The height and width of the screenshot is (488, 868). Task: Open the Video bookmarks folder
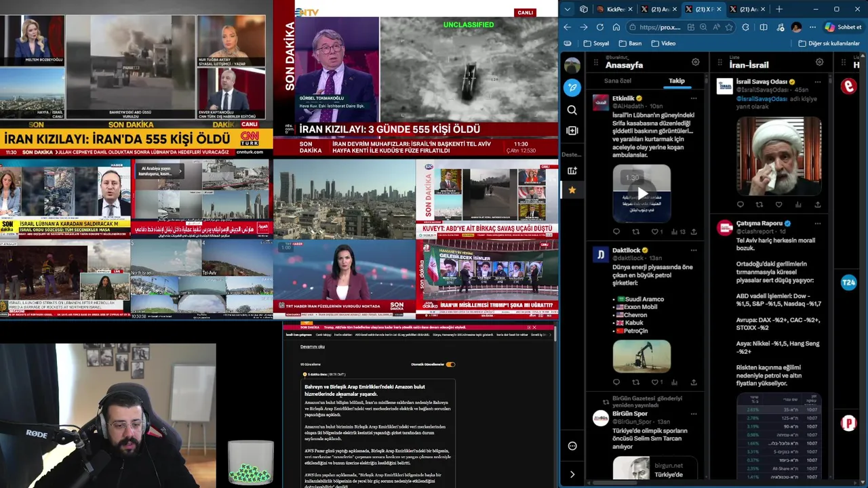[x=663, y=43]
